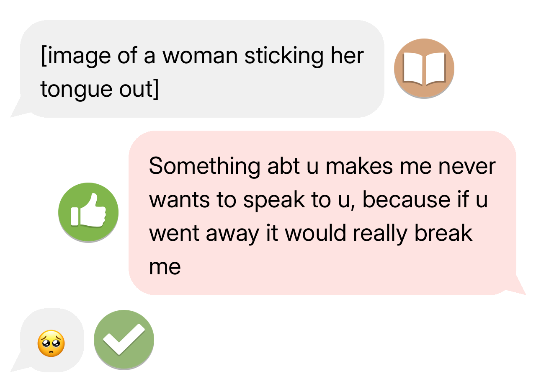The width and height of the screenshot is (536, 392).
Task: Click the pleading face emoji
Action: point(51,343)
